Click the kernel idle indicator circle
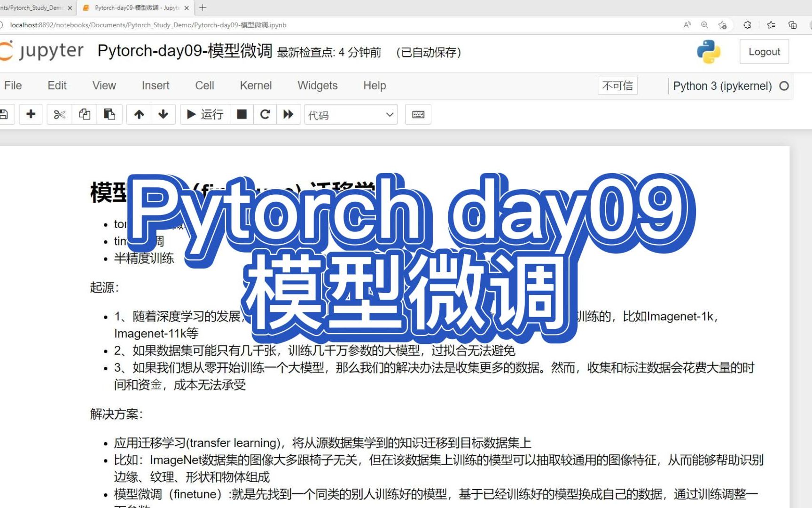The width and height of the screenshot is (812, 508). click(x=784, y=86)
